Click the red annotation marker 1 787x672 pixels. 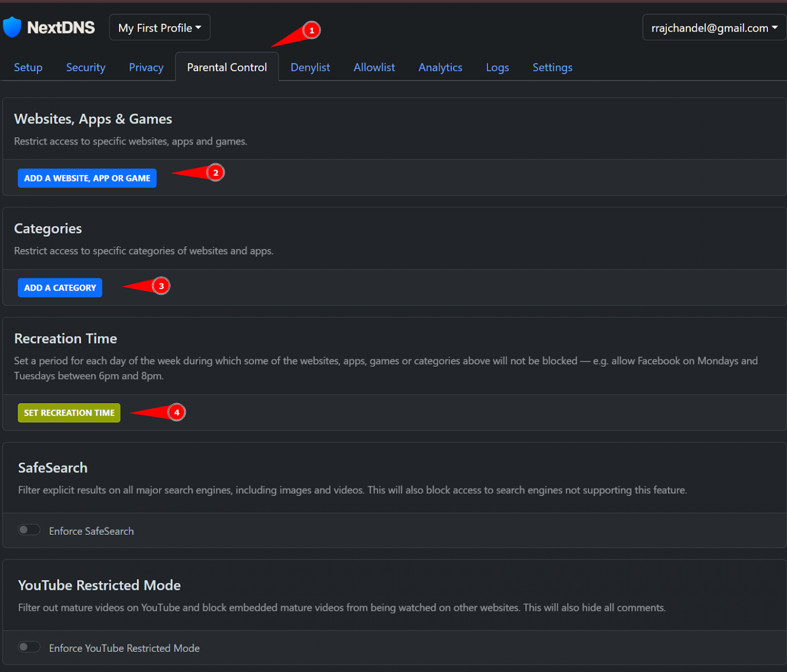coord(312,30)
